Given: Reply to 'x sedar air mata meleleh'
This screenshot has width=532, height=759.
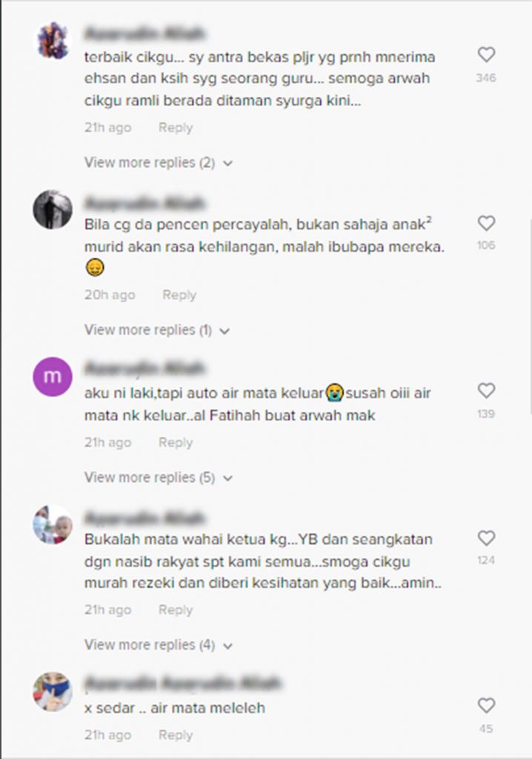Looking at the screenshot, I should pos(176,735).
